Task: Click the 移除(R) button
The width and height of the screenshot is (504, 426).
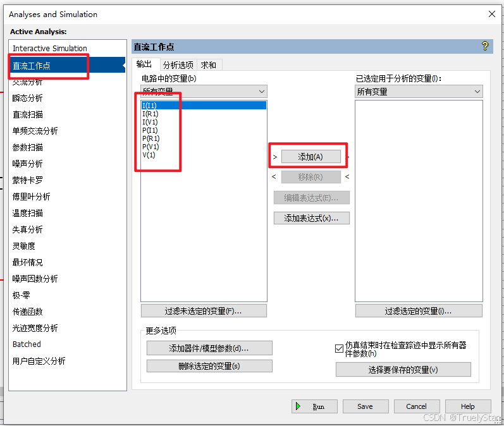Action: coord(311,177)
